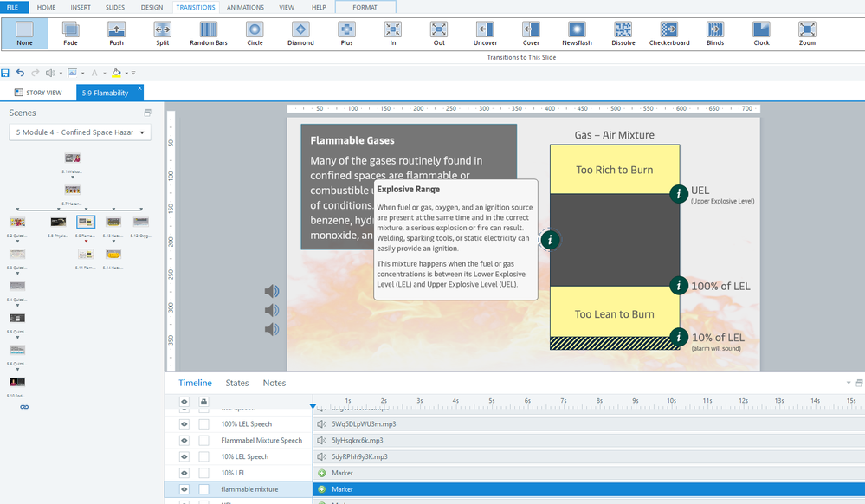Click the Undo arrow icon
865x504 pixels.
[x=20, y=74]
